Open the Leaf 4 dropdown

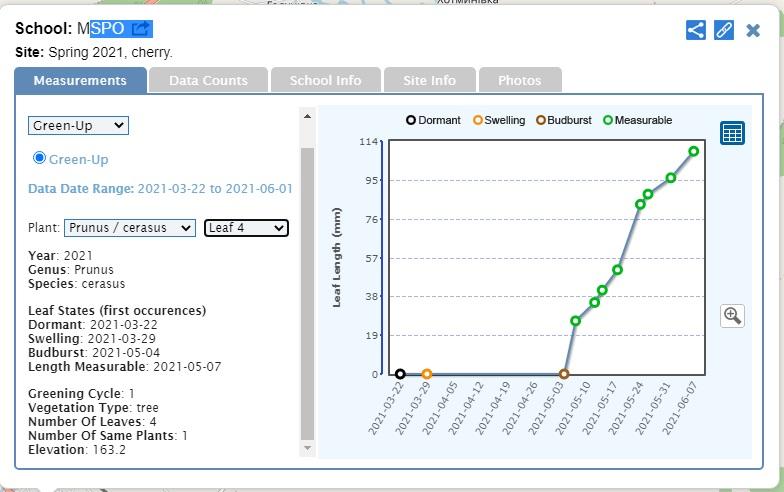(246, 228)
